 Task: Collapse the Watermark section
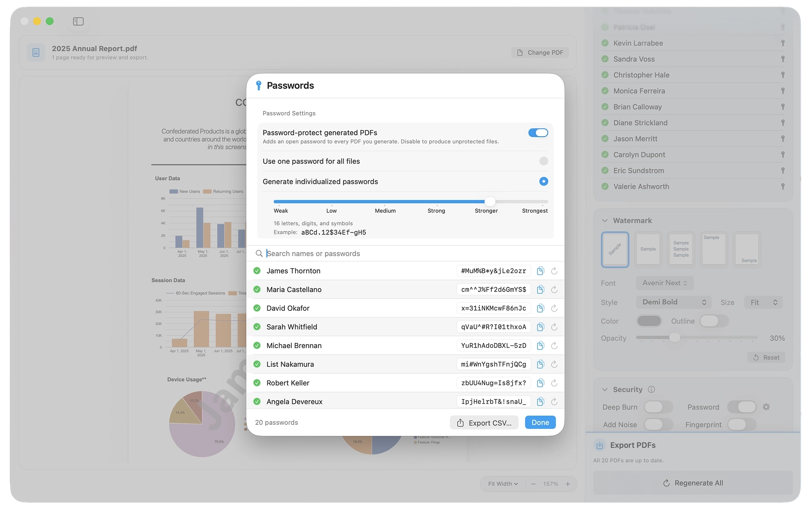pyautogui.click(x=605, y=221)
